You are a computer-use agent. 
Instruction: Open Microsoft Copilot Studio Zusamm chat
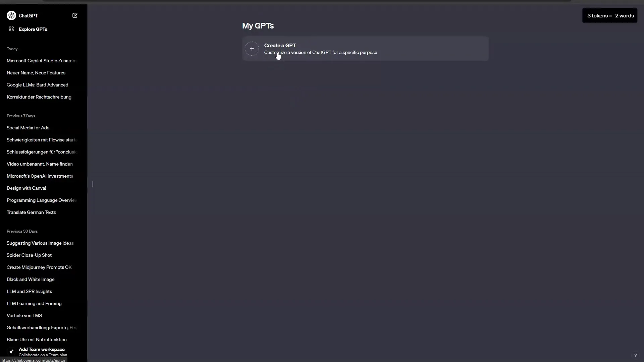(41, 61)
